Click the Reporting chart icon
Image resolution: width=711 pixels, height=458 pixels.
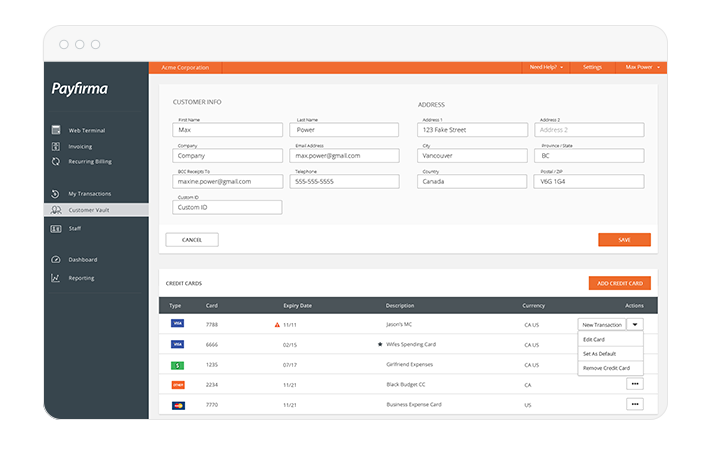[x=55, y=278]
